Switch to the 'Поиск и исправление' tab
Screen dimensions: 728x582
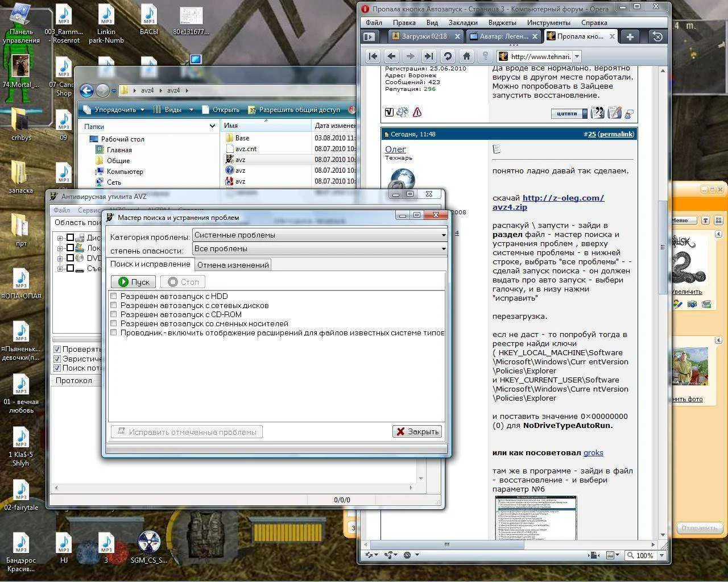coord(150,264)
